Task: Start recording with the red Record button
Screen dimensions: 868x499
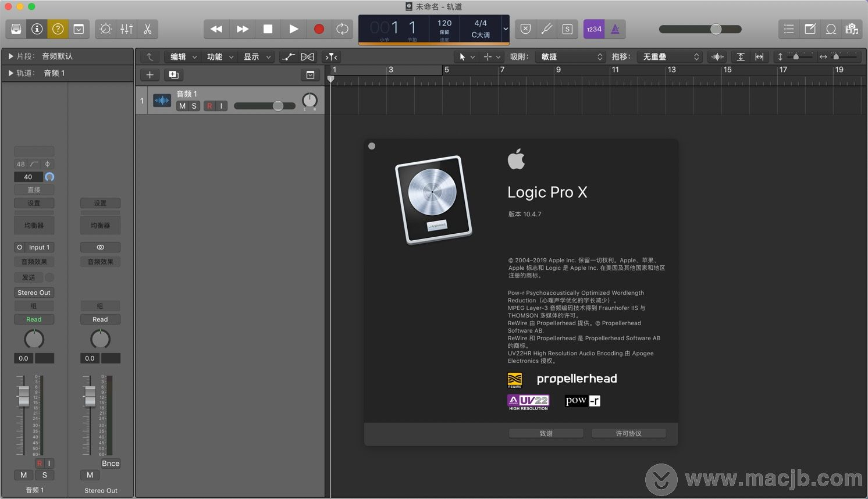Action: [x=319, y=29]
